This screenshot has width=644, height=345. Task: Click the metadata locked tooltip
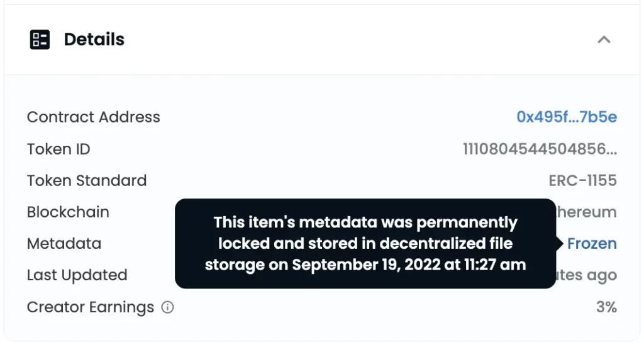click(x=365, y=244)
